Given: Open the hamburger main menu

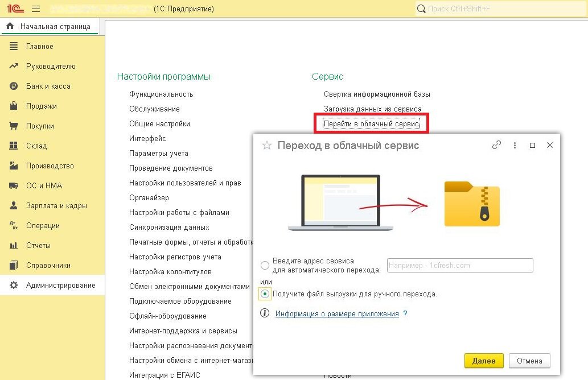Looking at the screenshot, I should pos(36,9).
